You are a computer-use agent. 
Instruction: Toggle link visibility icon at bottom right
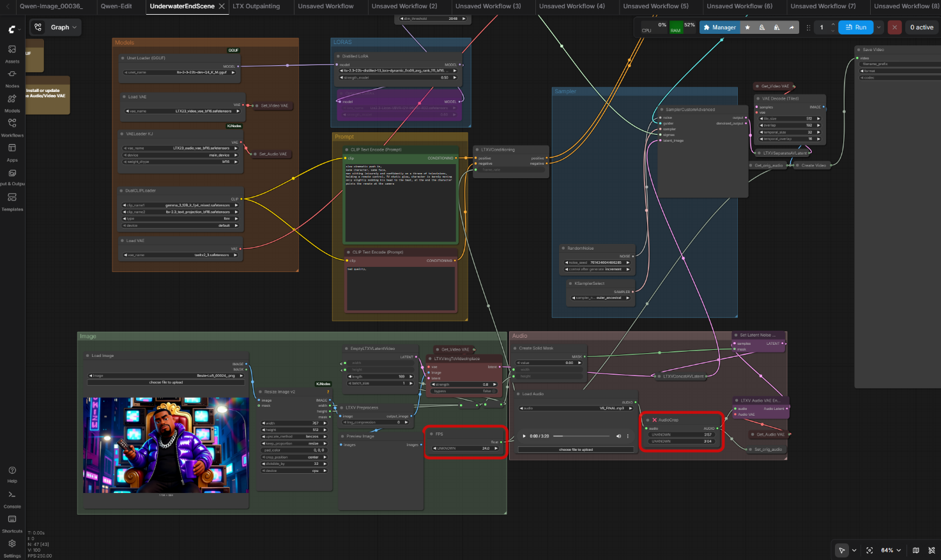(932, 550)
